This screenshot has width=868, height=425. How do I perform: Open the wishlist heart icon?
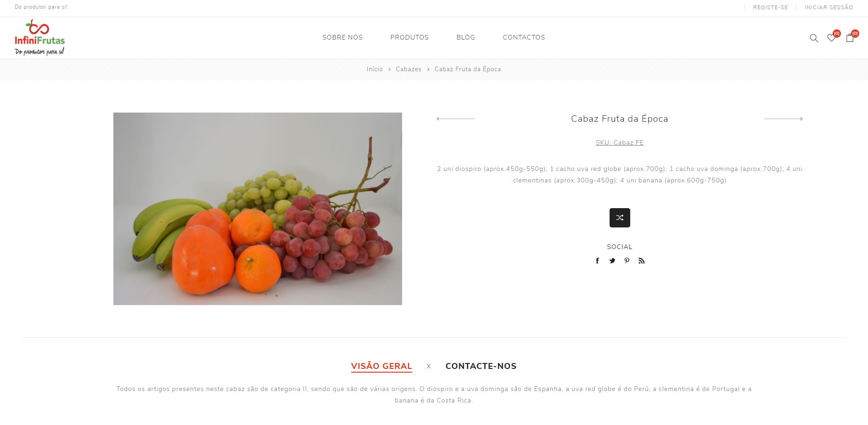[831, 38]
